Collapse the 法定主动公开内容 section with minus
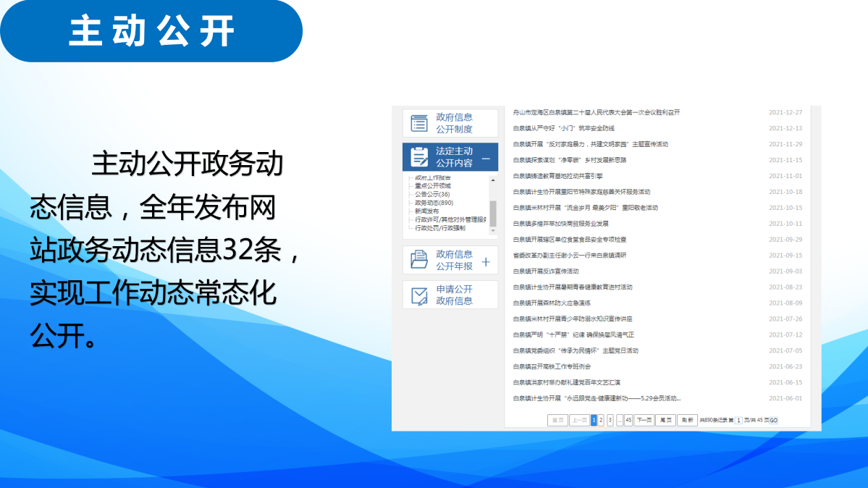The image size is (868, 488). (x=486, y=158)
